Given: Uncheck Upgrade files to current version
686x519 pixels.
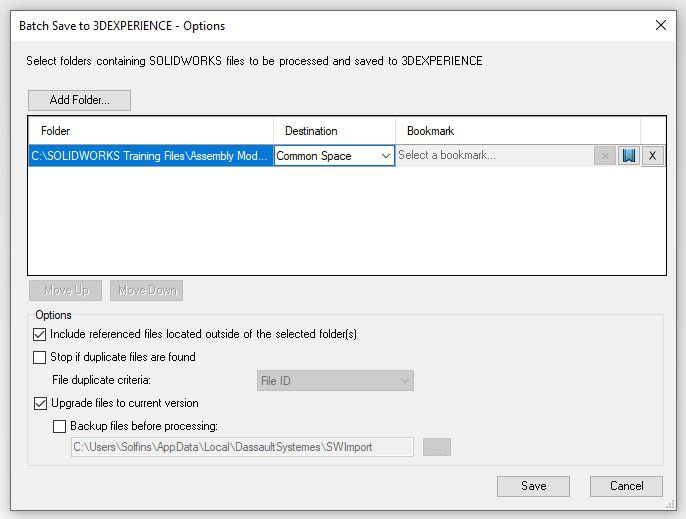Looking at the screenshot, I should tap(40, 403).
